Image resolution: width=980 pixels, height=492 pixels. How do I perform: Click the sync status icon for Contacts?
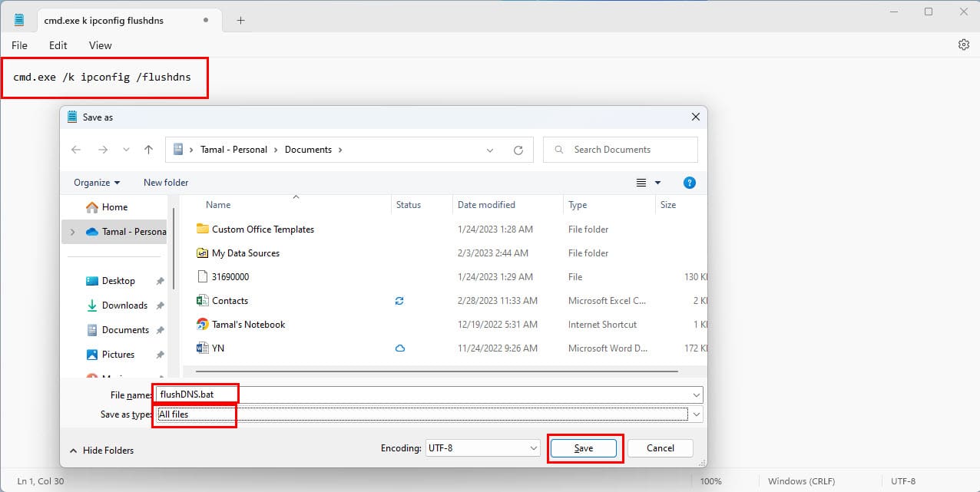point(399,301)
